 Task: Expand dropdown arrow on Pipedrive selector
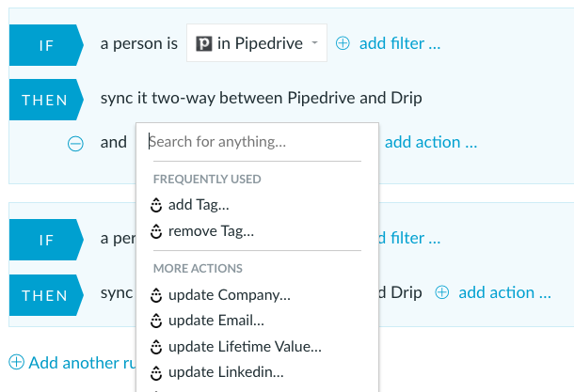coord(314,43)
